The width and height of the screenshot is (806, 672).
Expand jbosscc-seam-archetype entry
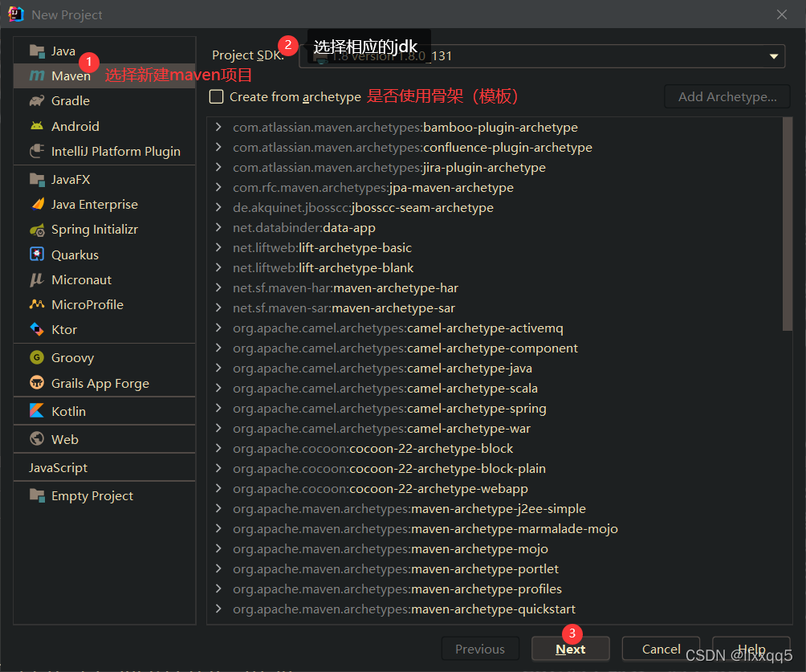(218, 207)
